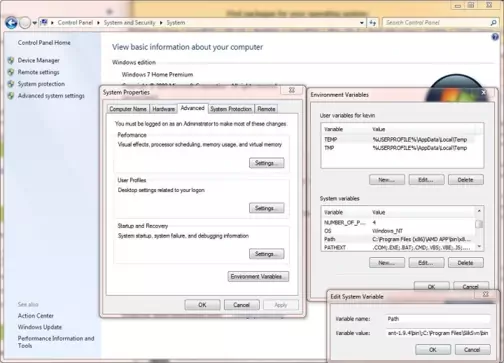This screenshot has height=363, width=504.
Task: Close the System Properties dialog
Action: pyautogui.click(x=292, y=90)
